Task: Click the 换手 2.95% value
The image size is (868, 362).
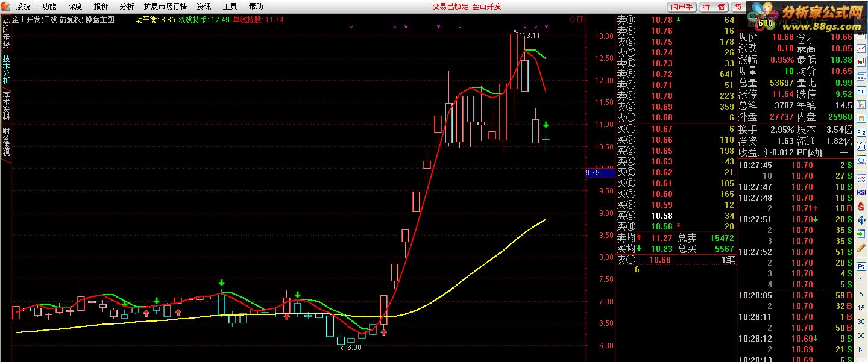Action: 782,130
